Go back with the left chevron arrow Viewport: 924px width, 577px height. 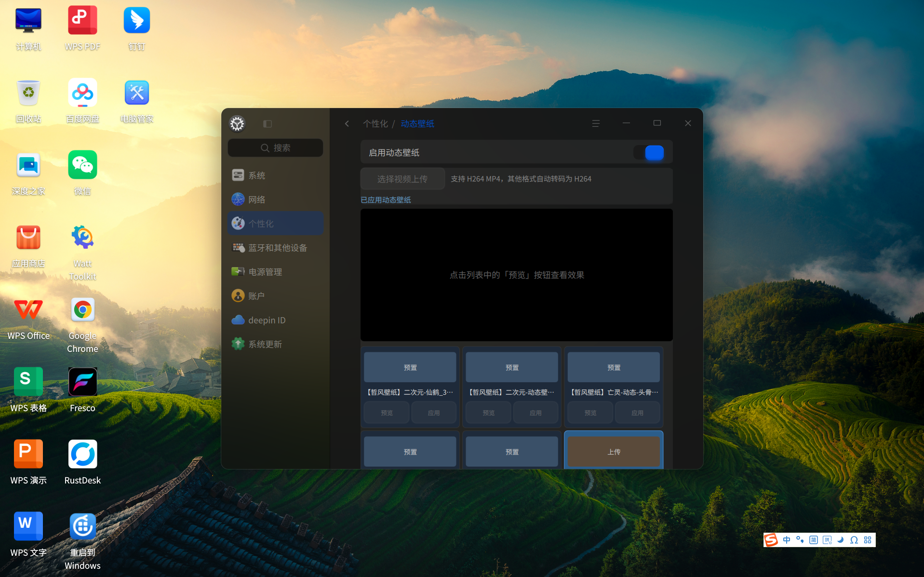[347, 124]
